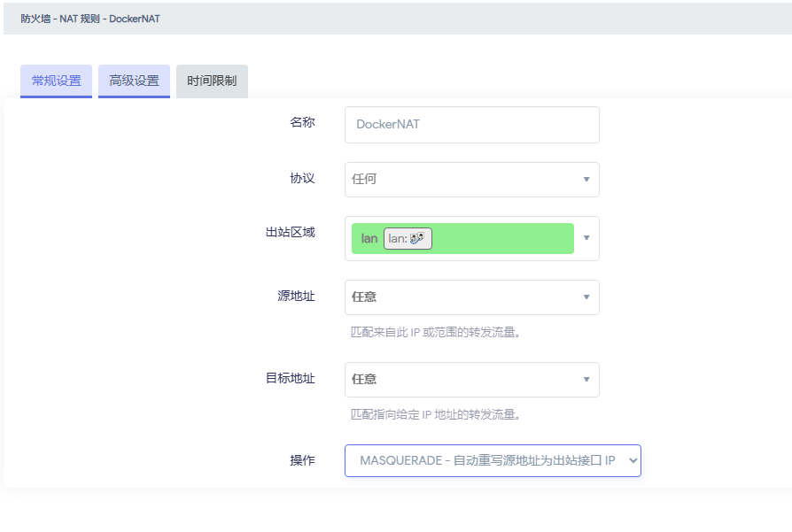
Task: Click the lan interface network icon badge
Action: tap(408, 239)
